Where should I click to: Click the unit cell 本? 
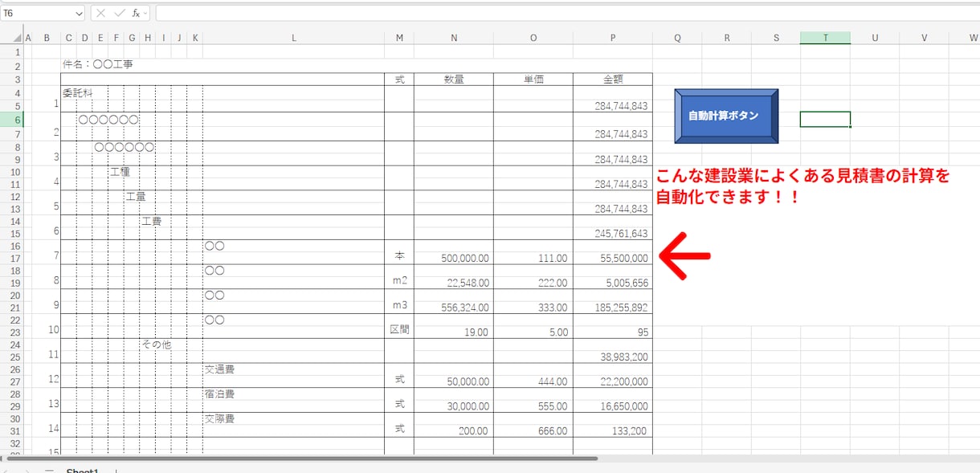click(x=399, y=255)
